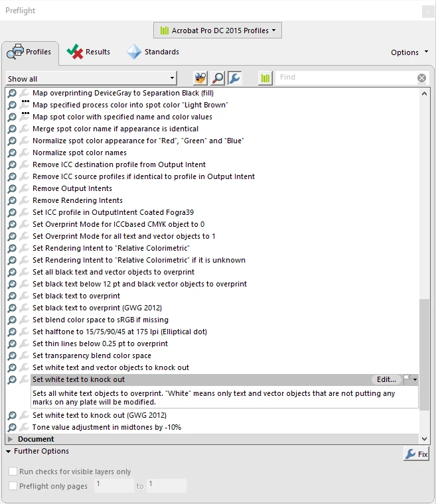
Task: Click the 'to' page number field
Action: coord(167,485)
